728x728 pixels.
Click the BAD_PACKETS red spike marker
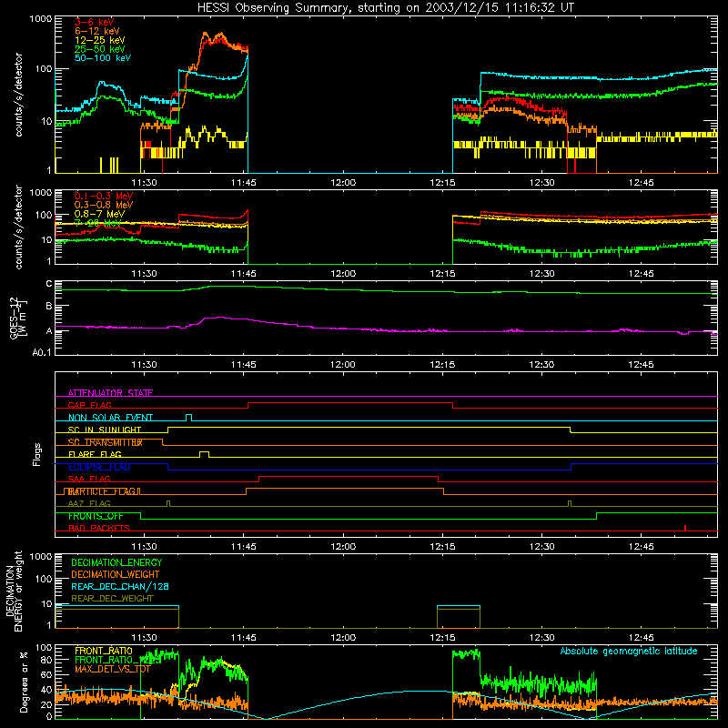(x=685, y=528)
